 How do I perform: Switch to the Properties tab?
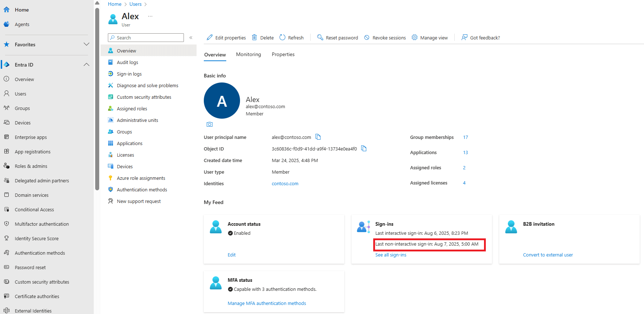point(283,55)
